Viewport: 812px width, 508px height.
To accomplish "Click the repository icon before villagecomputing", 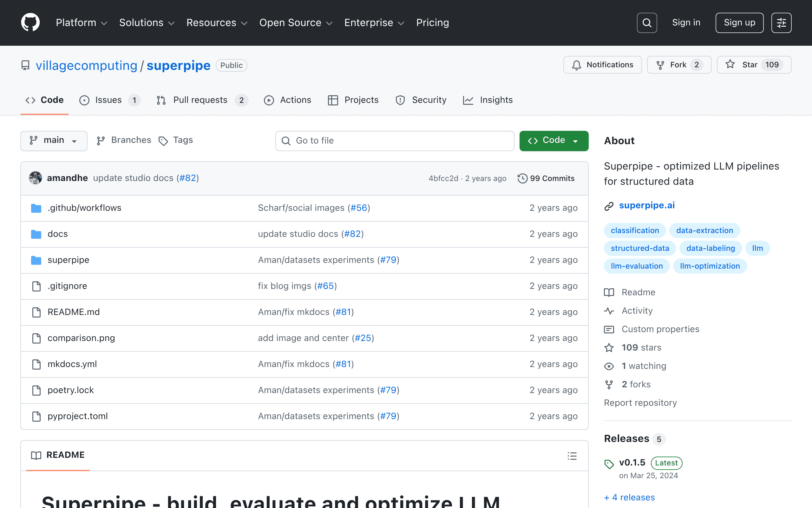I will (x=25, y=65).
